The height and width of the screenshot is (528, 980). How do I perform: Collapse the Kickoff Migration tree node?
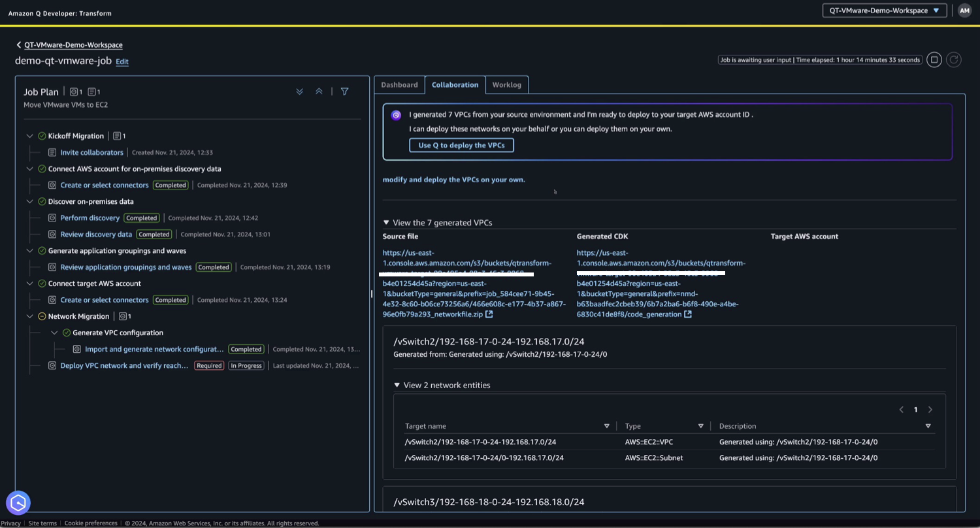click(29, 136)
